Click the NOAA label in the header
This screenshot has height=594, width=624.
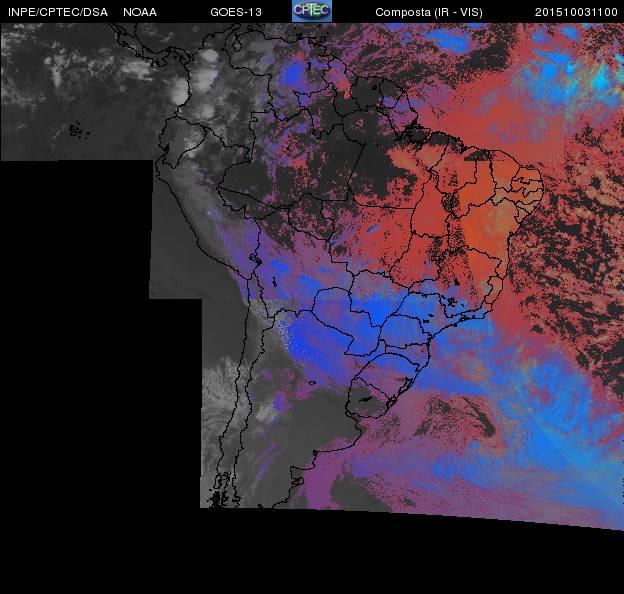[x=140, y=12]
